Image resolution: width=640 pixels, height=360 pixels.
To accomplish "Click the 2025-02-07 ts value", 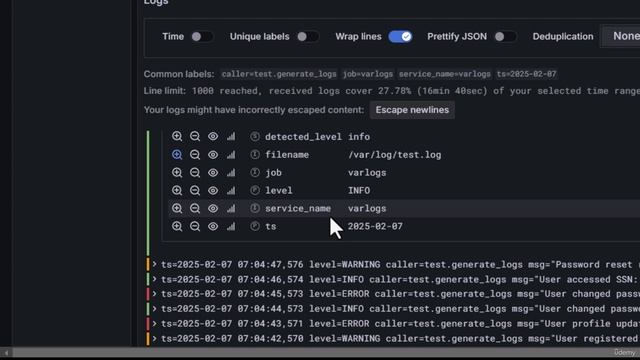I will [x=376, y=226].
